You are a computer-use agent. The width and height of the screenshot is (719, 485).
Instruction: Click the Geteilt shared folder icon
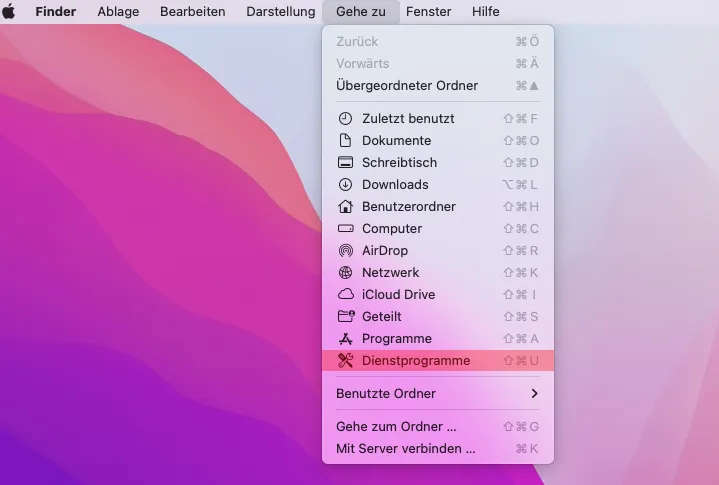tap(346, 316)
